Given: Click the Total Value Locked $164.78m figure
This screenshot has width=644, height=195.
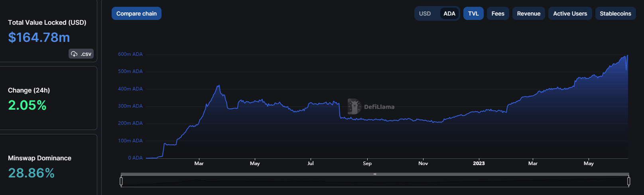Looking at the screenshot, I should 39,37.
